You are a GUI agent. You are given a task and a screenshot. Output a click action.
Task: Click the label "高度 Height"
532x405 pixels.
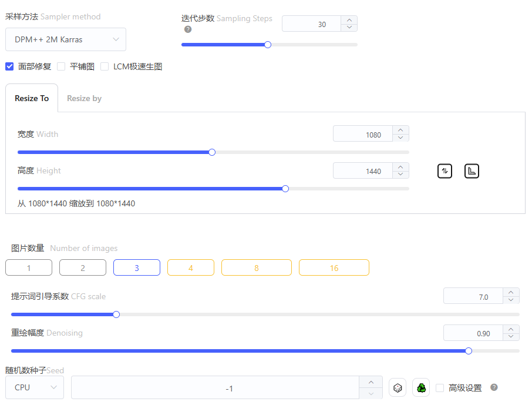coord(39,170)
